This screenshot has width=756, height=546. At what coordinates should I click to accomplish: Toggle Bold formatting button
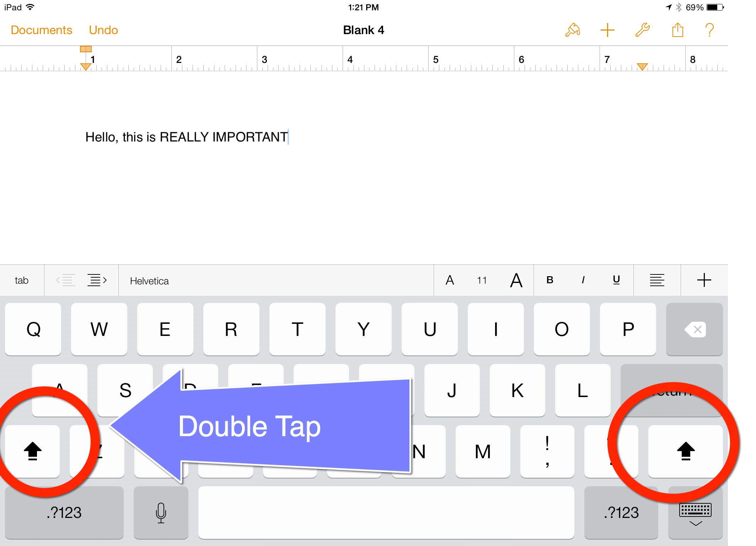pos(550,280)
